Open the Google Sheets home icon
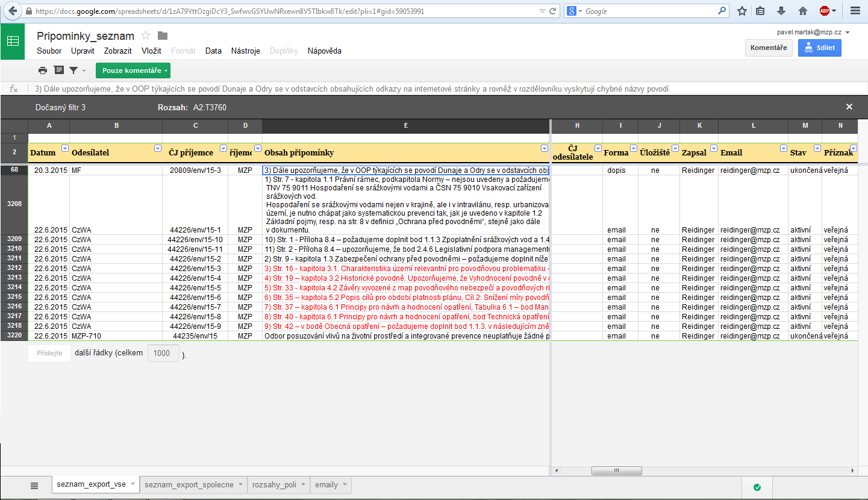The image size is (868, 500). 13,41
